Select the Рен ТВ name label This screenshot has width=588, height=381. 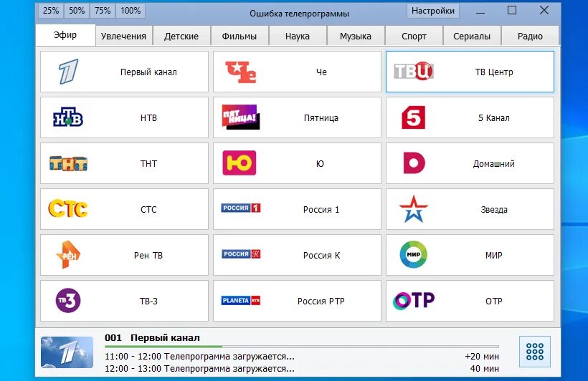[x=148, y=256]
